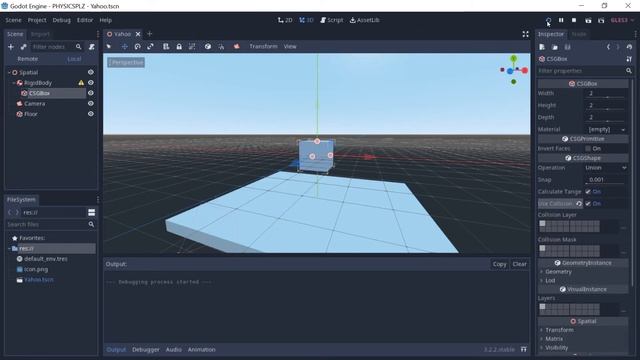Open the GLES3 renderer dropdown

[622, 20]
